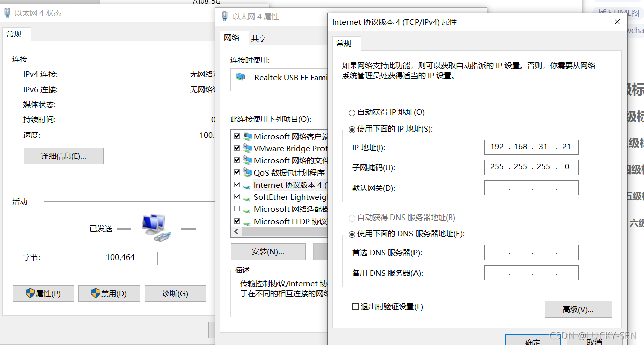Enable the Microsoft 网络适配器 checkbox

click(237, 209)
